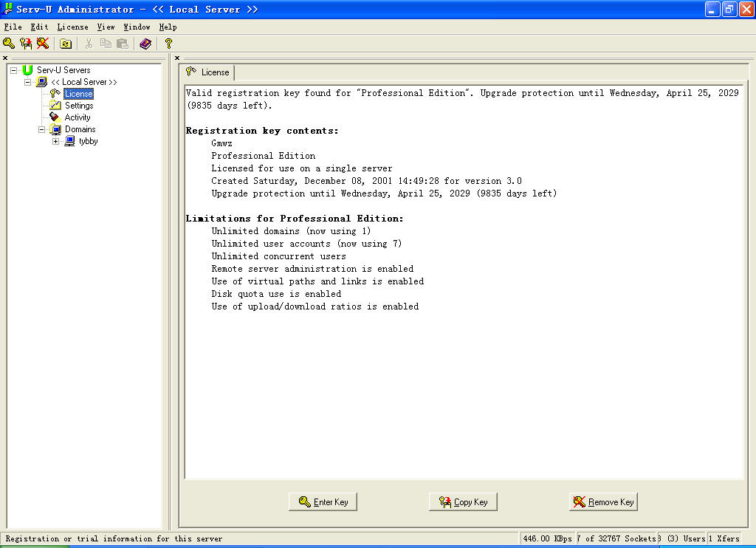Collapse the Local Server tree node
The height and width of the screenshot is (548, 756).
[28, 82]
